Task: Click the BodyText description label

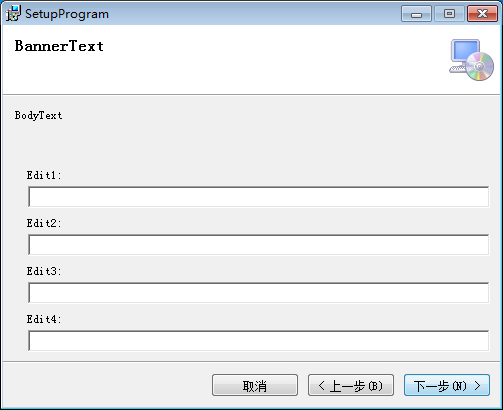Action: pos(38,115)
